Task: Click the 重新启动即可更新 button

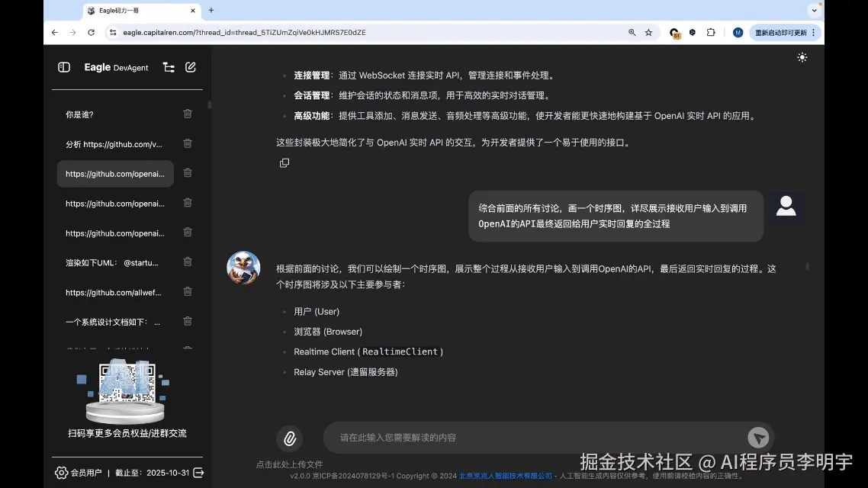Action: (x=781, y=32)
